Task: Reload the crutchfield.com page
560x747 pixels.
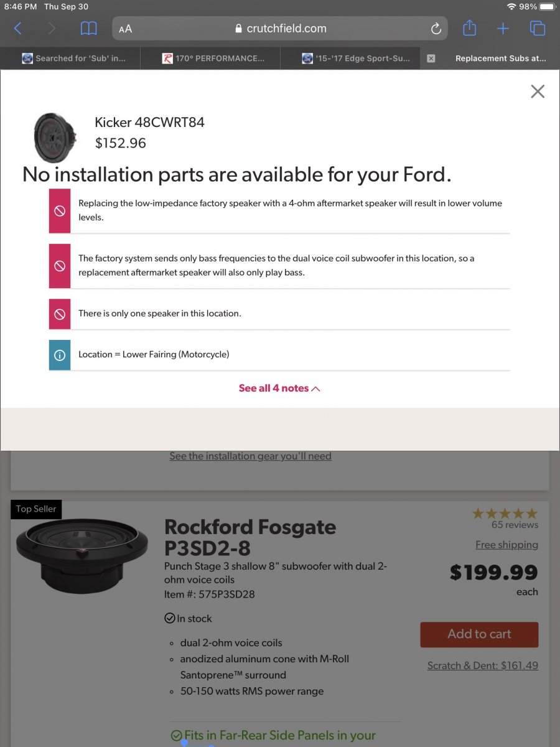Action: 436,29
